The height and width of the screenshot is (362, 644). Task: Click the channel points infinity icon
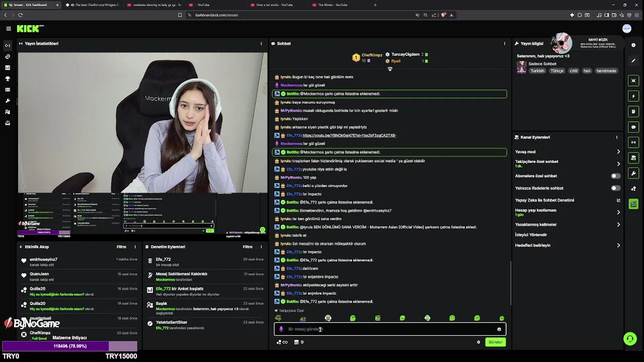282,342
